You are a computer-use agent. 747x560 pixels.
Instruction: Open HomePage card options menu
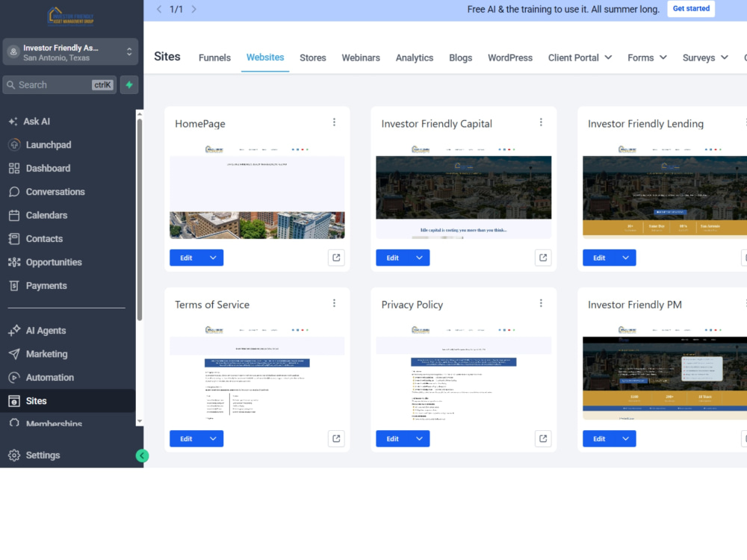pyautogui.click(x=335, y=122)
